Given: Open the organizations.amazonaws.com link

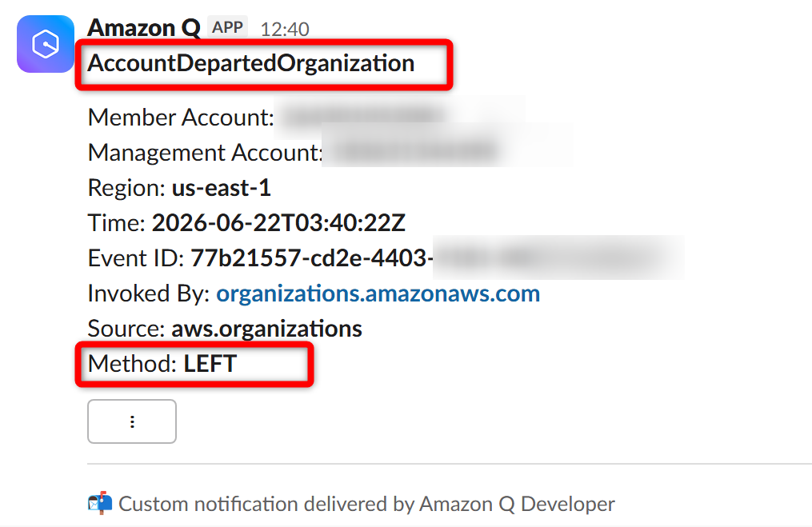Looking at the screenshot, I should (378, 293).
